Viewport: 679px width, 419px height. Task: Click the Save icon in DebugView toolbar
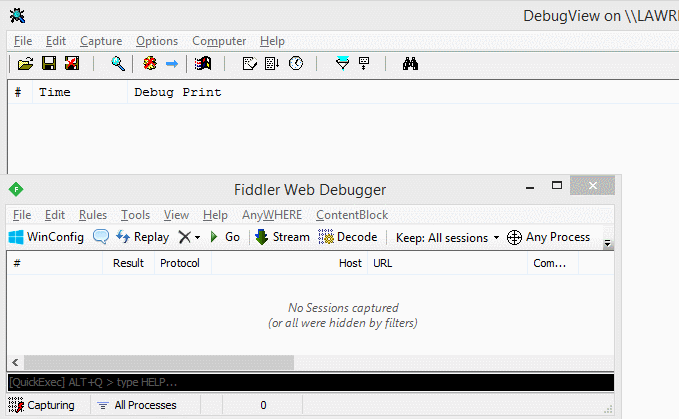click(49, 64)
